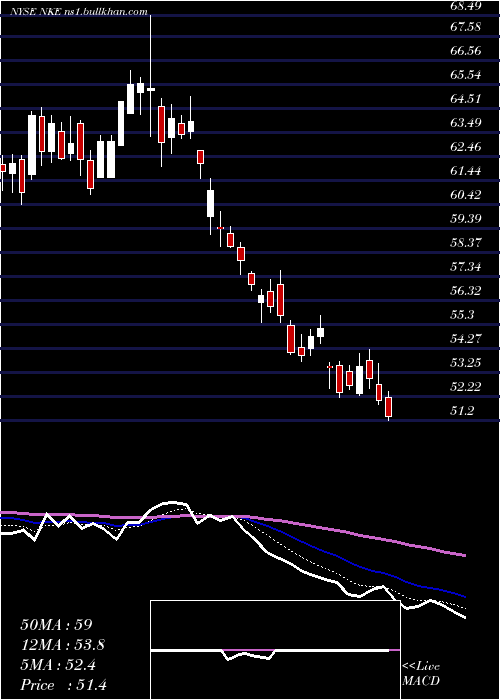
Task: Click the 60.42 price axis label
Action: (x=465, y=195)
